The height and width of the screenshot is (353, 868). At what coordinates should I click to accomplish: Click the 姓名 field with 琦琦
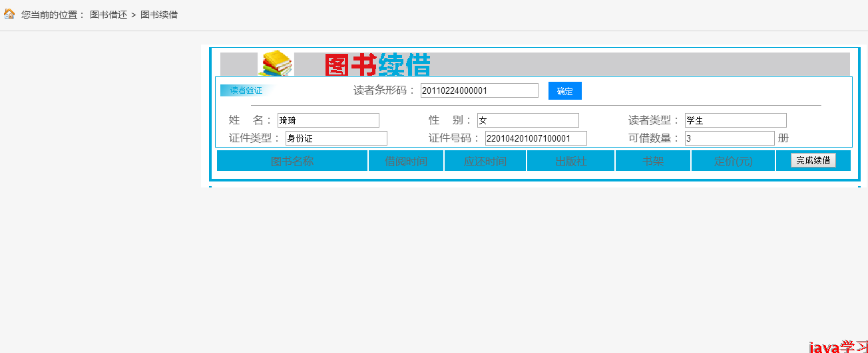point(328,120)
